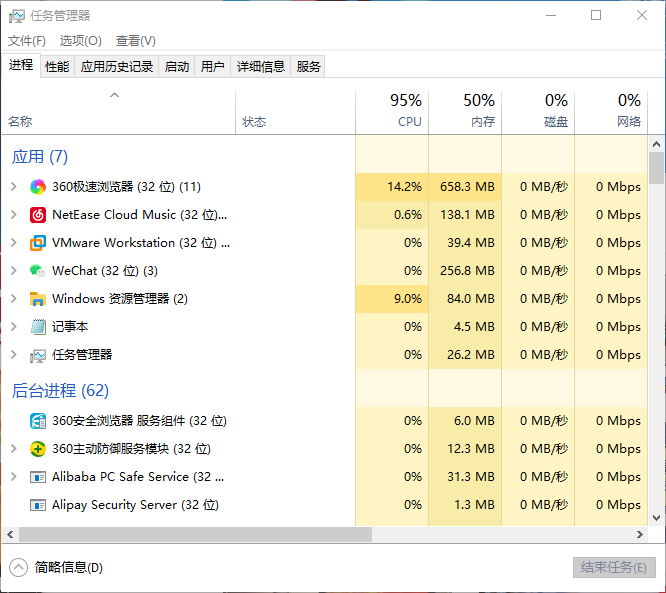Click the Windows 资源管理器 folder icon
The width and height of the screenshot is (666, 593).
tap(38, 299)
